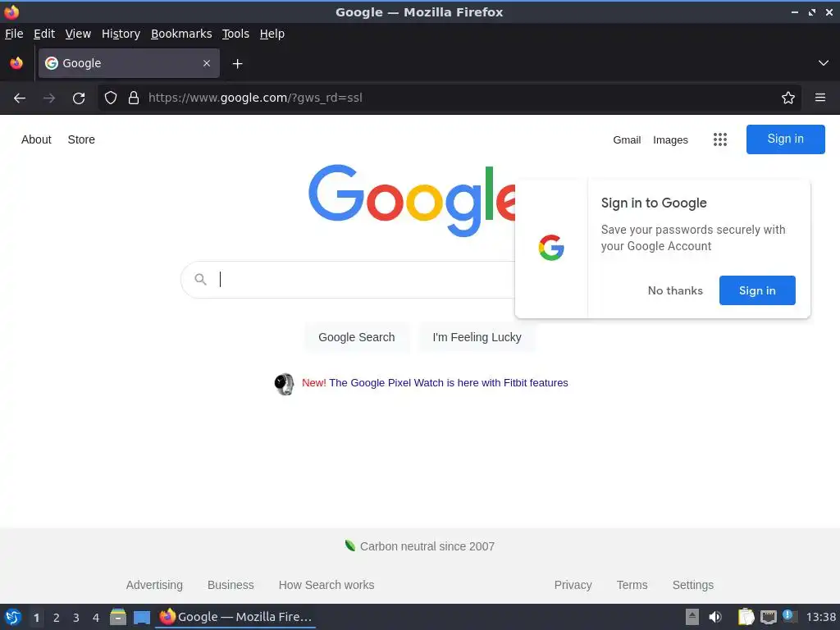This screenshot has height=630, width=840.
Task: Open the Edit menu
Action: tap(44, 34)
